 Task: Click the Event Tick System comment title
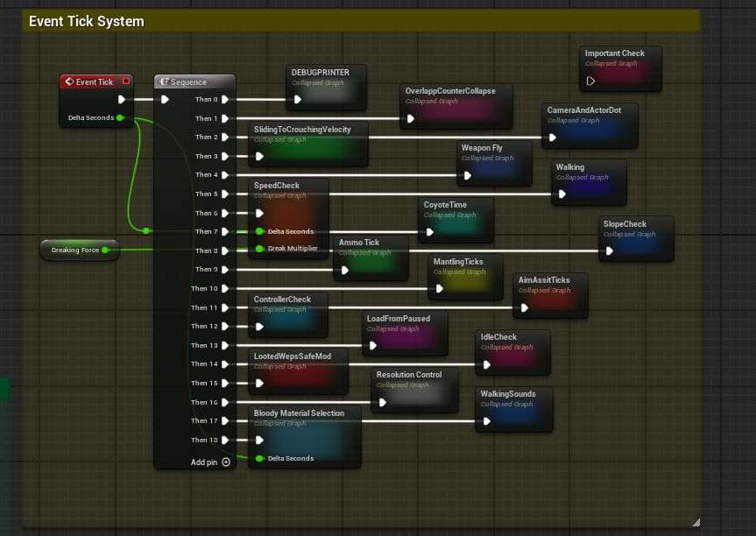(x=87, y=21)
